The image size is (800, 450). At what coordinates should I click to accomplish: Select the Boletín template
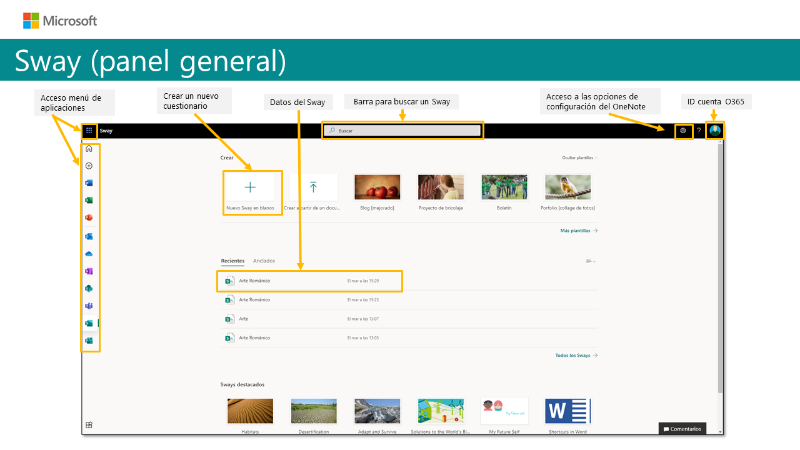pos(504,192)
